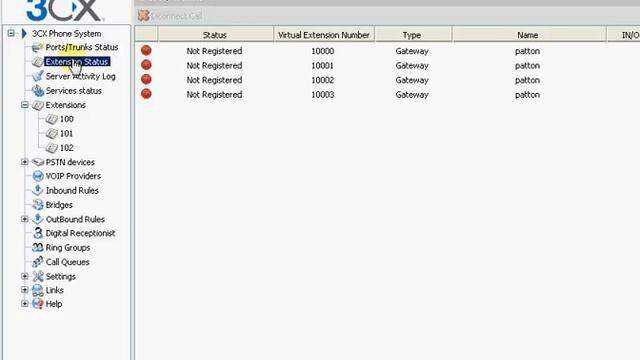
Task: Click Not Registered status in row 10000
Action: [x=214, y=51]
